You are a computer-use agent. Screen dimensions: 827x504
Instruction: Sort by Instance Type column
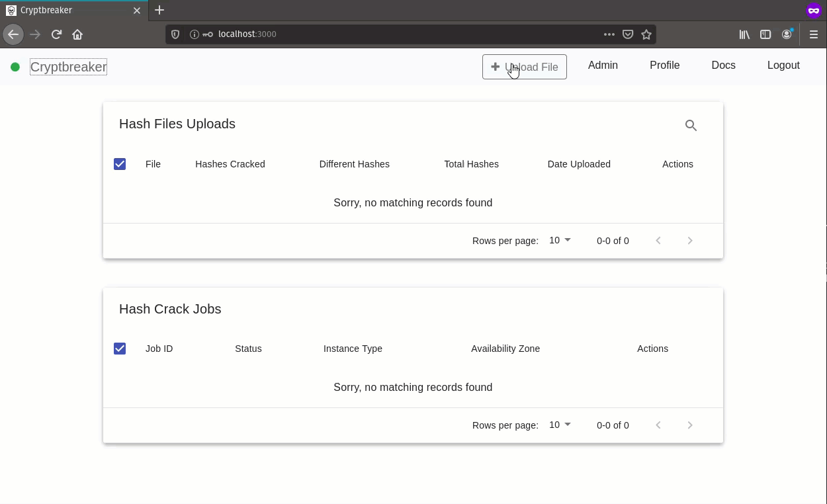[353, 349]
